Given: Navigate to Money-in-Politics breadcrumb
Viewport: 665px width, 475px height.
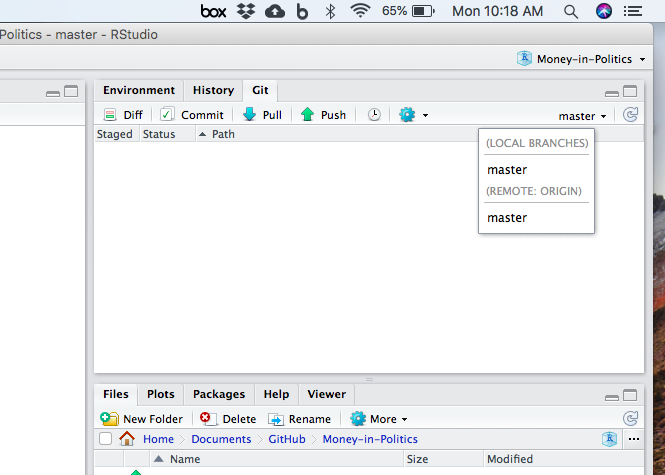Looking at the screenshot, I should click(370, 439).
